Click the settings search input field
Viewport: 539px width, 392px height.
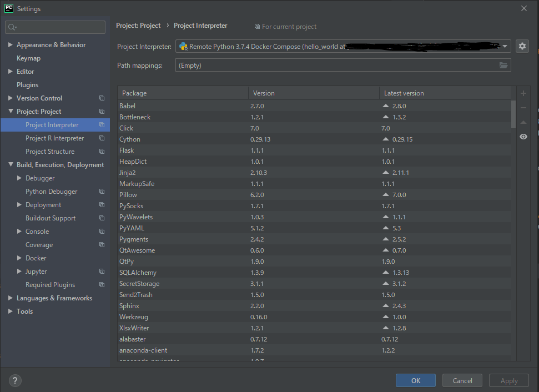[56, 27]
